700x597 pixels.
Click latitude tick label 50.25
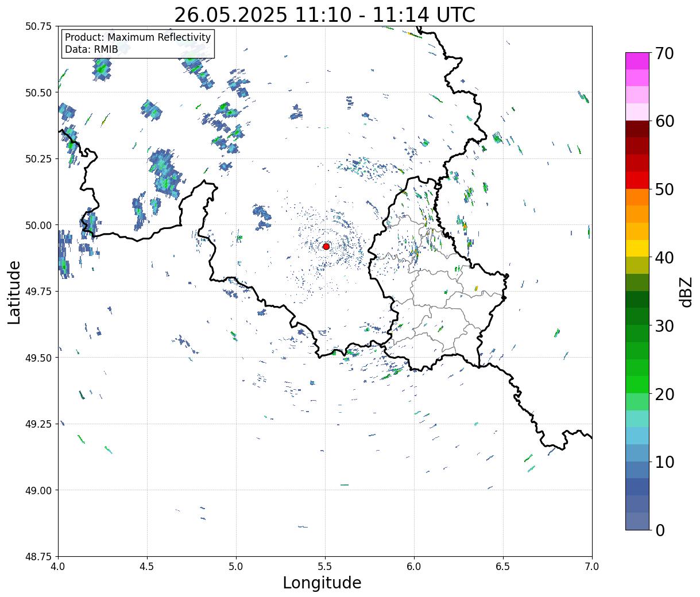coord(38,159)
